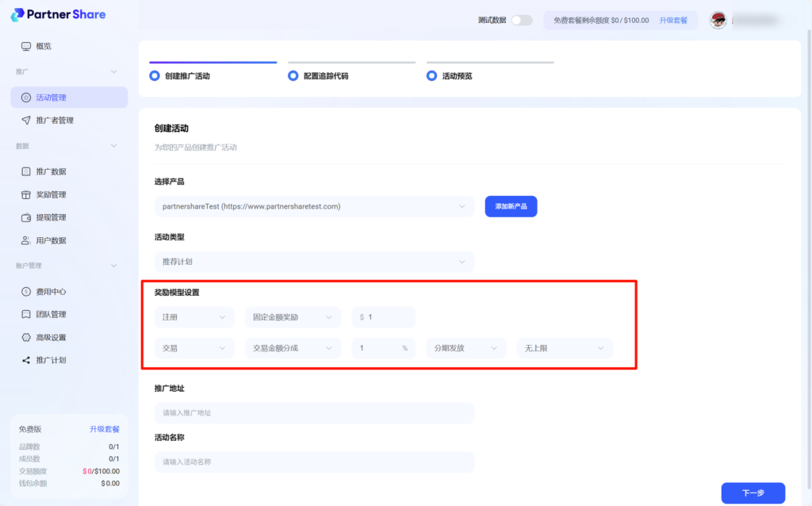The image size is (812, 506).
Task: Click the 提现管理 wallet icon
Action: tap(26, 217)
